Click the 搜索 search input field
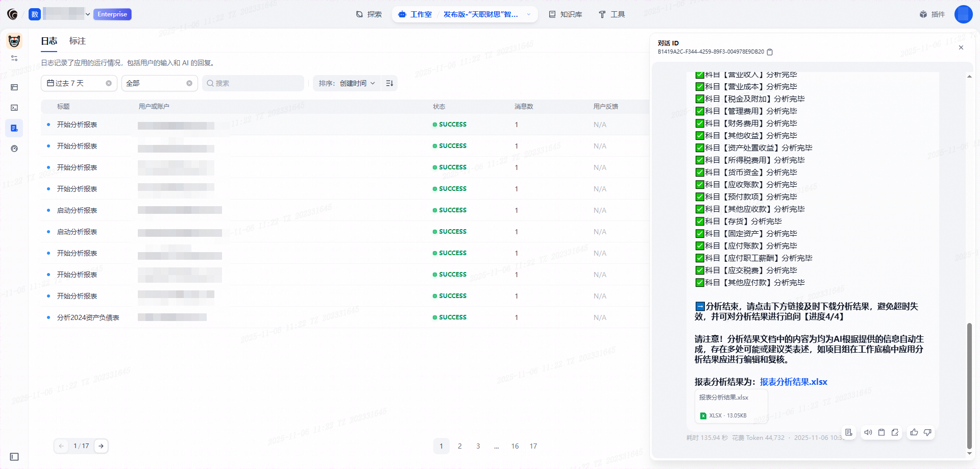980x469 pixels. (x=253, y=83)
